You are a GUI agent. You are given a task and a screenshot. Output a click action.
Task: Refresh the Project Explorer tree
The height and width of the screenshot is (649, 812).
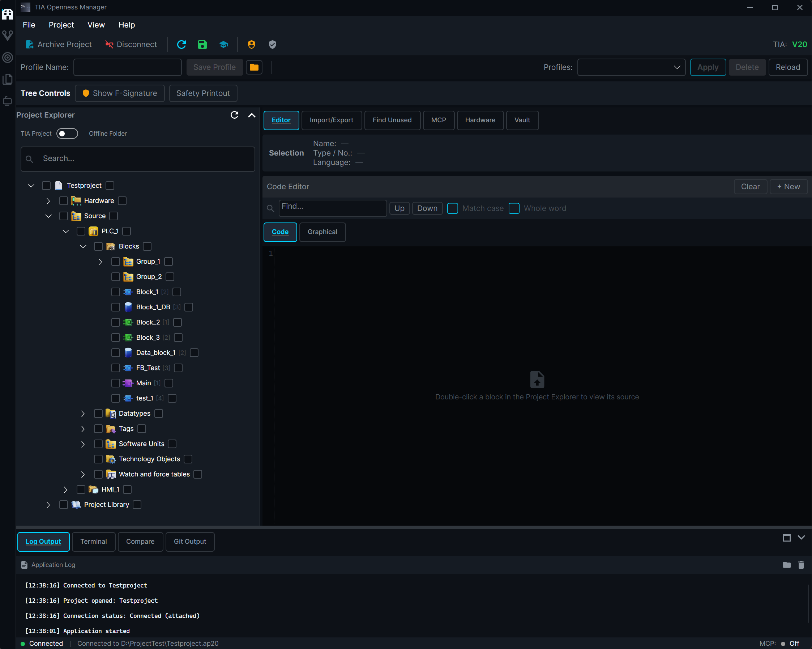click(x=234, y=115)
